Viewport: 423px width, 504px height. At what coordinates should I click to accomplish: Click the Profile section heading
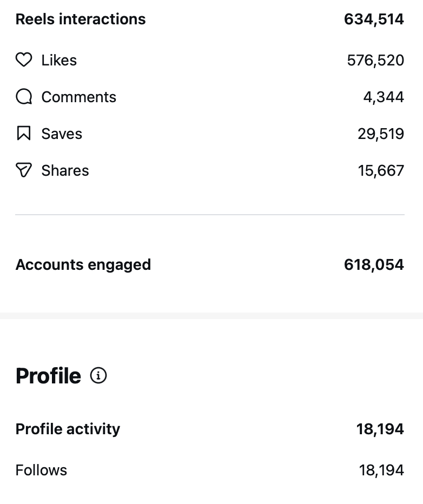click(48, 376)
